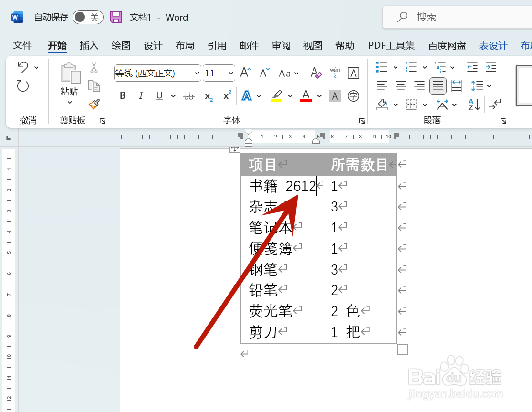Viewport: 532px width, 412px height.
Task: Switch to the 插入 tab
Action: pyautogui.click(x=89, y=45)
